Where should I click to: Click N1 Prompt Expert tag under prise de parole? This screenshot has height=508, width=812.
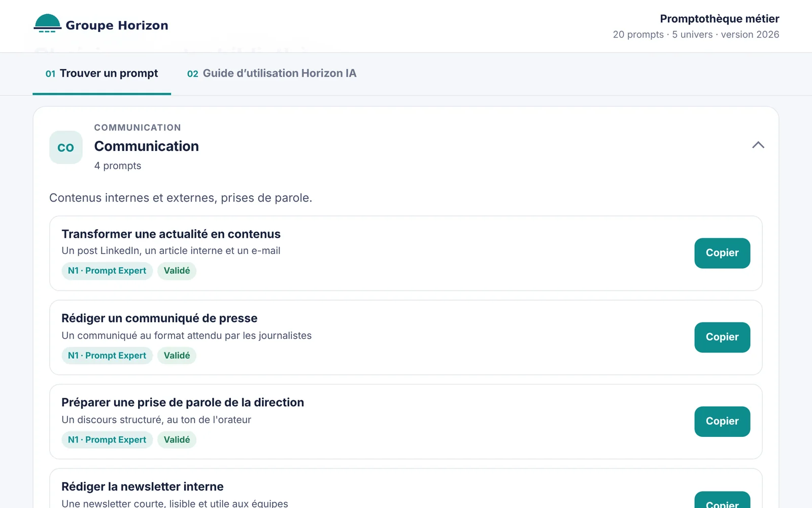(107, 440)
